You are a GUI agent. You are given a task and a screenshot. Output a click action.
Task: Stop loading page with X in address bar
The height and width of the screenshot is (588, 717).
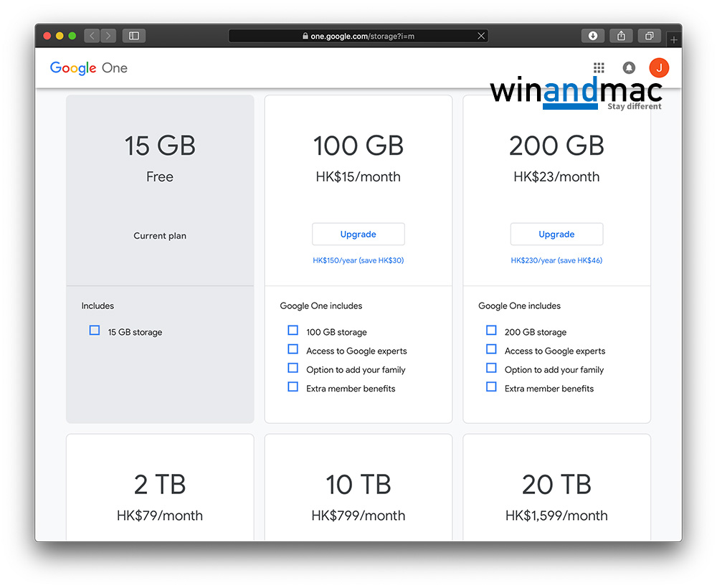[x=480, y=36]
